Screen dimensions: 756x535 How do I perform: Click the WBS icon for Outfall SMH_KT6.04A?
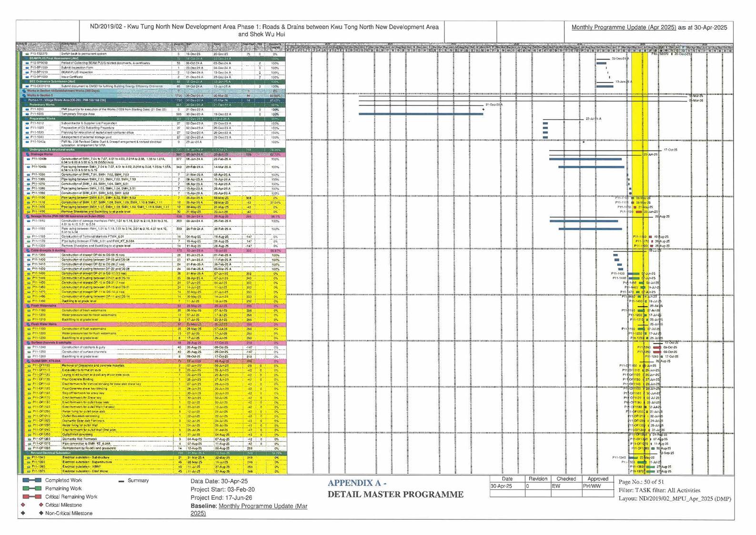click(28, 361)
